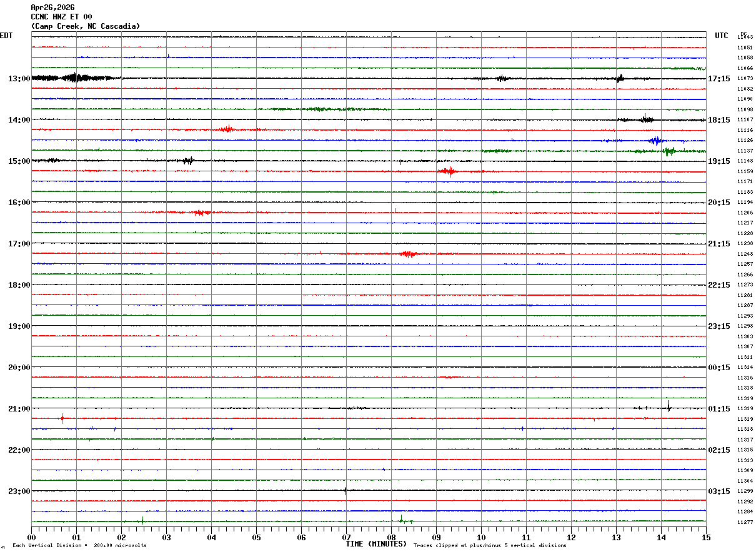Click DC value 11314 beside 00:15
Viewport: 756px width, 554px height.
[745, 368]
